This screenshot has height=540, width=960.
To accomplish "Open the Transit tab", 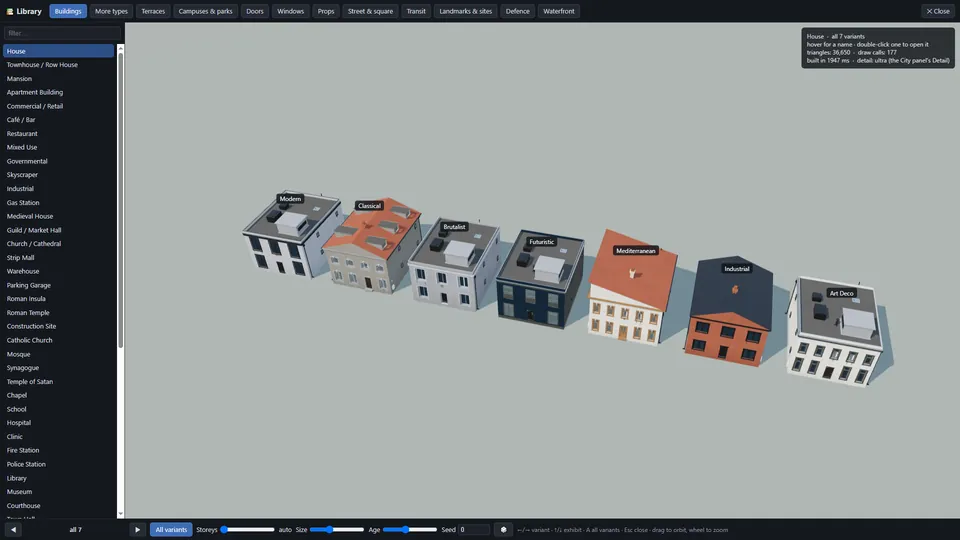I will click(x=416, y=11).
